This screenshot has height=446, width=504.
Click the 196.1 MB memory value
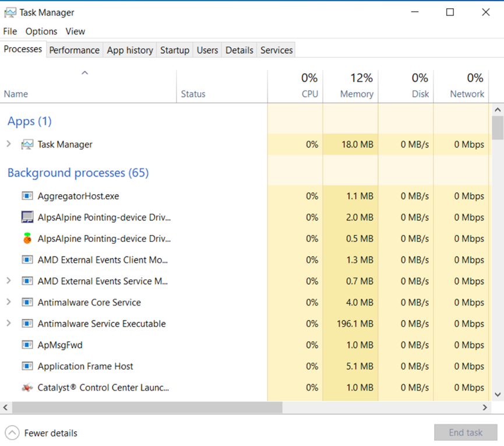[355, 324]
